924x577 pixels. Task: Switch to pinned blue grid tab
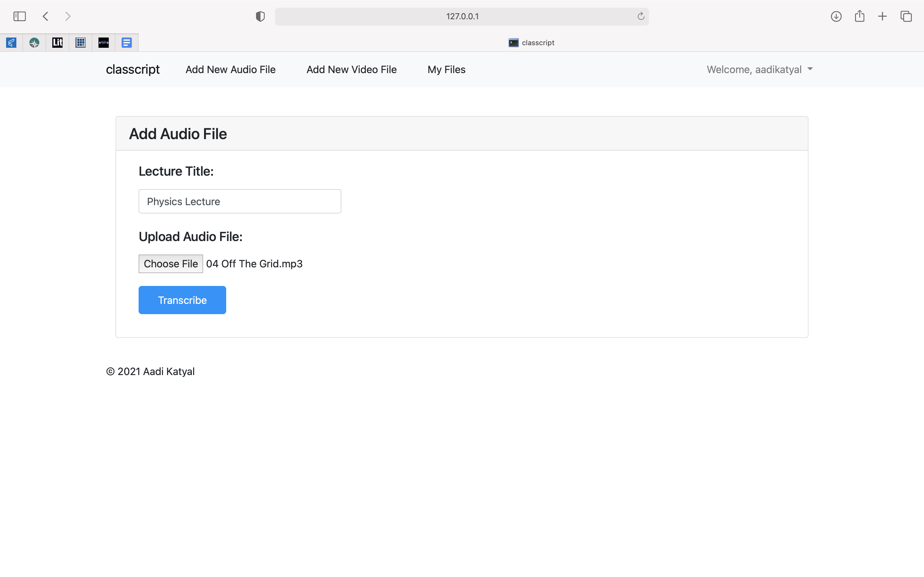coord(81,42)
